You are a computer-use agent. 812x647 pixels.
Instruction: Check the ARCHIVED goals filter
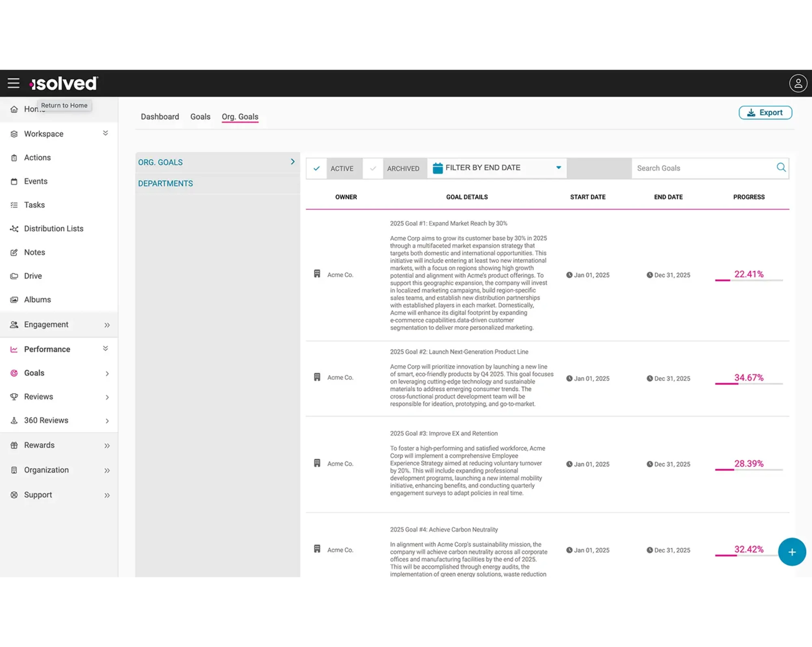point(372,168)
